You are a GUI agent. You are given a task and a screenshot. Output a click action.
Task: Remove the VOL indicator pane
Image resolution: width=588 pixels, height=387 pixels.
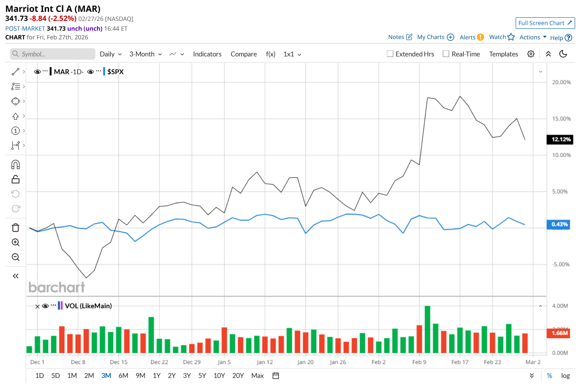[37, 307]
